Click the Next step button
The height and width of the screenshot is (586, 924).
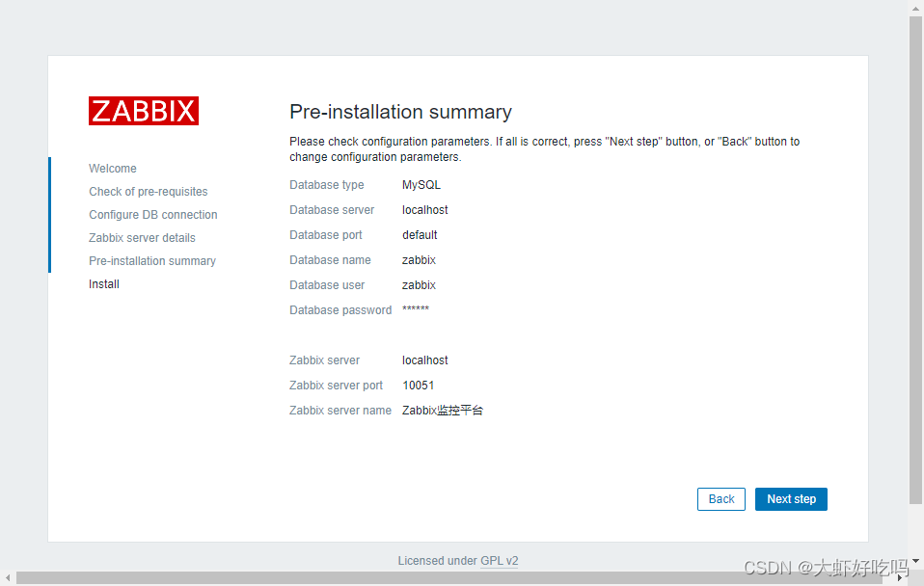click(x=791, y=499)
